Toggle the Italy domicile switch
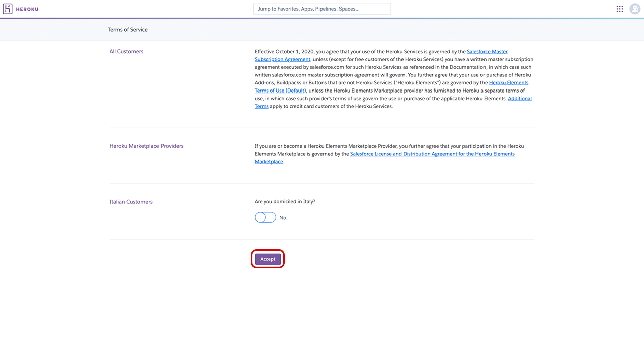The height and width of the screenshot is (362, 644). click(265, 217)
